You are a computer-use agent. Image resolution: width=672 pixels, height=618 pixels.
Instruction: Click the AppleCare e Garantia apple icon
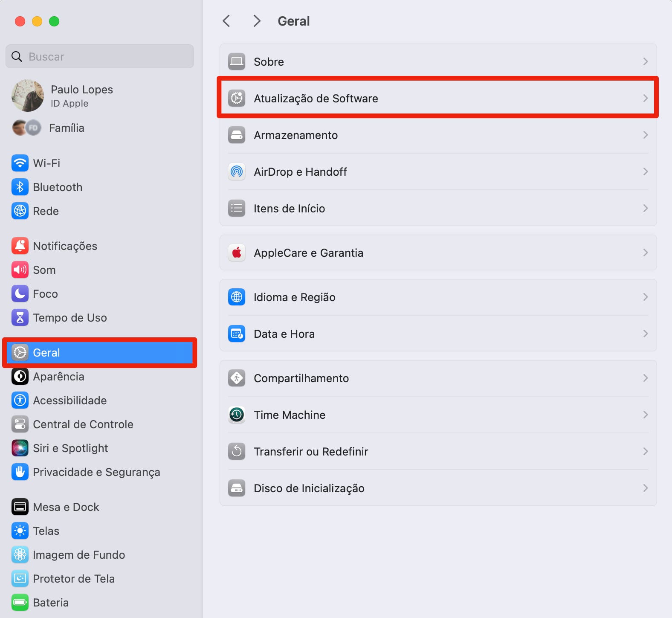[x=237, y=252]
